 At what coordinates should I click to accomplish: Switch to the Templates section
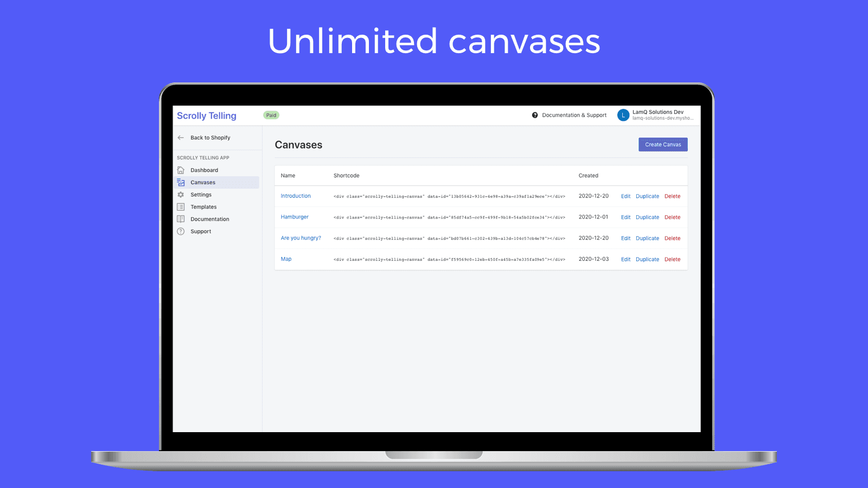(x=203, y=207)
